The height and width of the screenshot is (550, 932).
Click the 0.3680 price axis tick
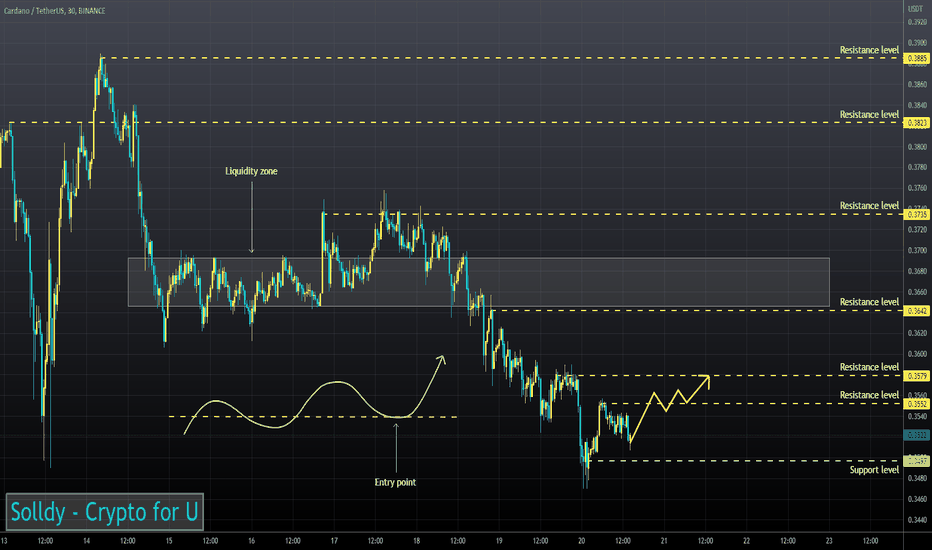pos(917,271)
